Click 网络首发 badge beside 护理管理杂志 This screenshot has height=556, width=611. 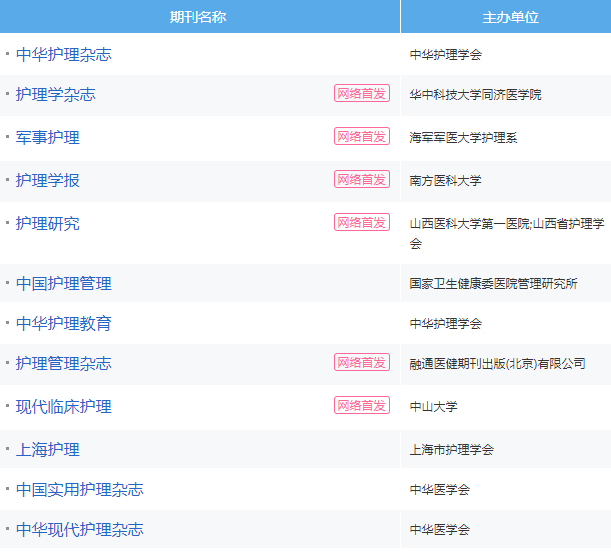pyautogui.click(x=362, y=362)
